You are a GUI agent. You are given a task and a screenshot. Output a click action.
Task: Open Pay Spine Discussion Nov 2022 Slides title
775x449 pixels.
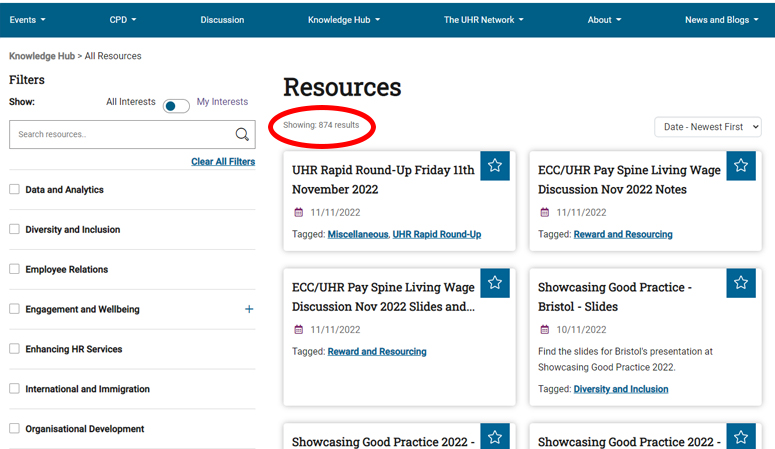coord(383,297)
